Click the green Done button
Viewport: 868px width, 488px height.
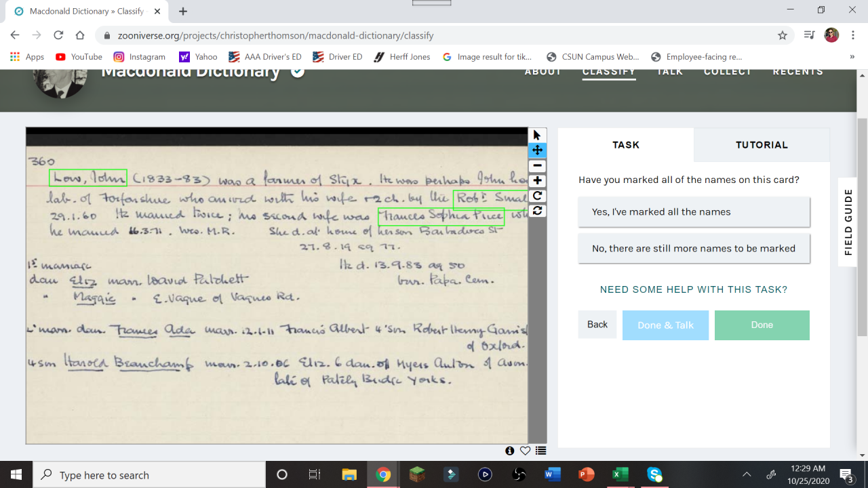762,325
